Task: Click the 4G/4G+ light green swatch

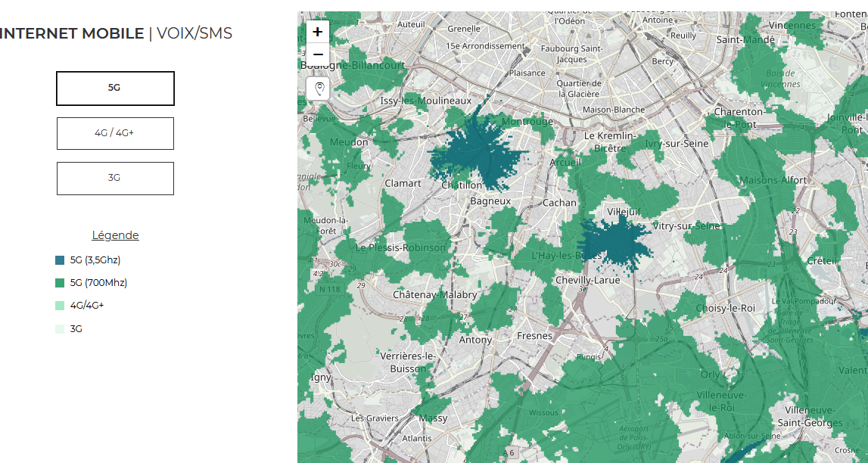Action: [60, 306]
